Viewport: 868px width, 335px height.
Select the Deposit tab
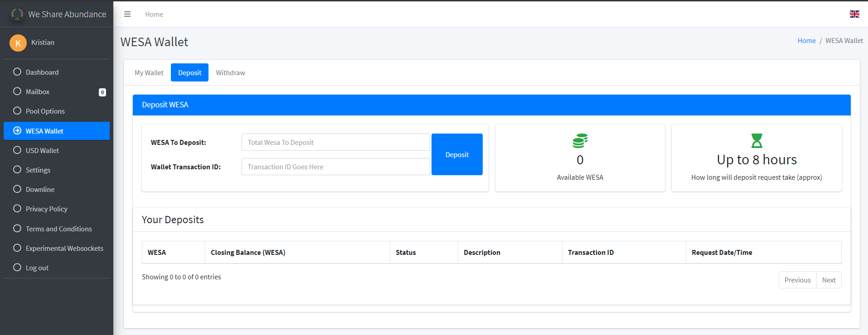tap(189, 72)
